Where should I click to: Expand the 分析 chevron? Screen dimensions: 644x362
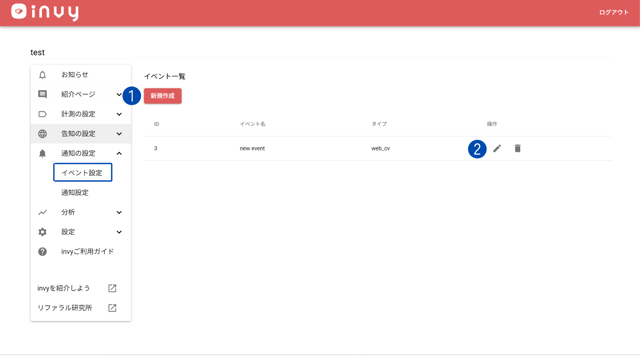(119, 212)
